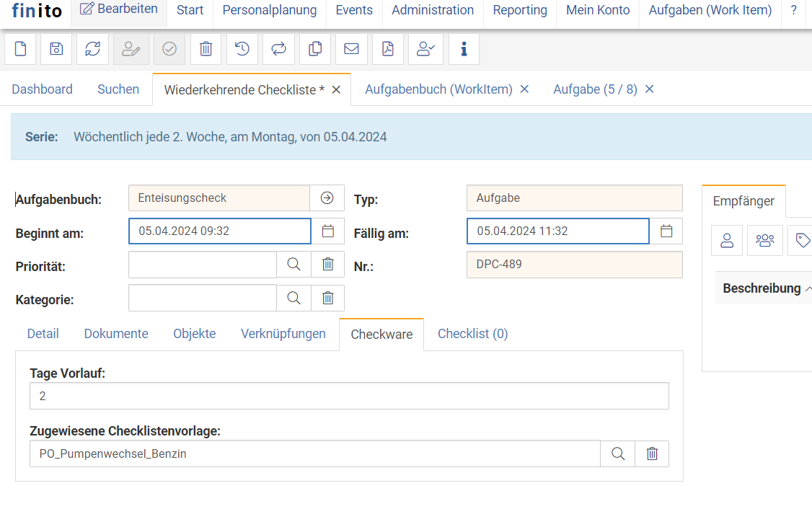The image size is (812, 509).
Task: Switch to the Checklist (0) tab
Action: [472, 334]
